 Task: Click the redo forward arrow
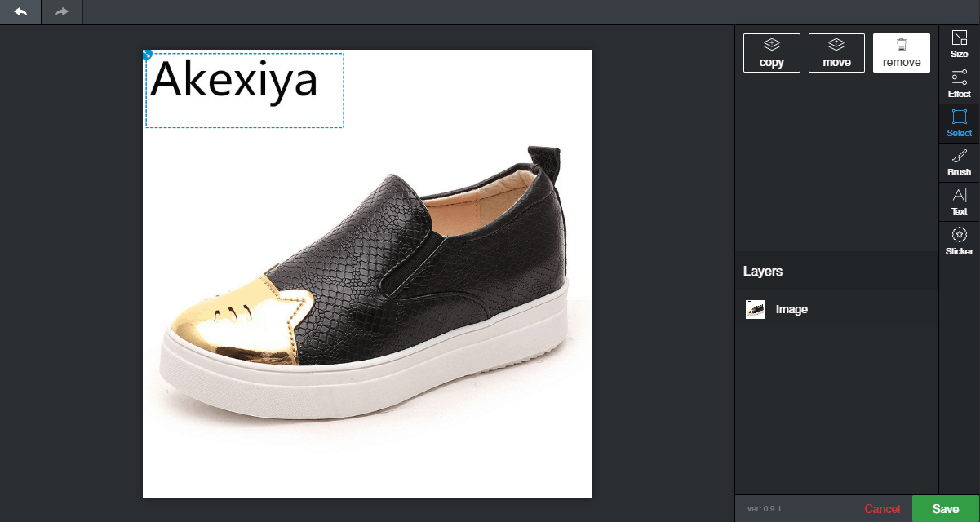tap(62, 12)
